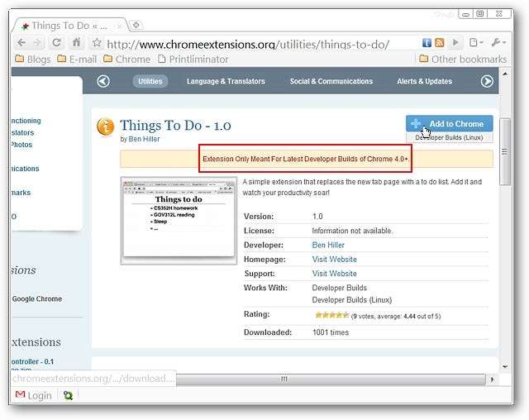Click the star rating icons
Screen dimensions: 529x420
[331, 316]
